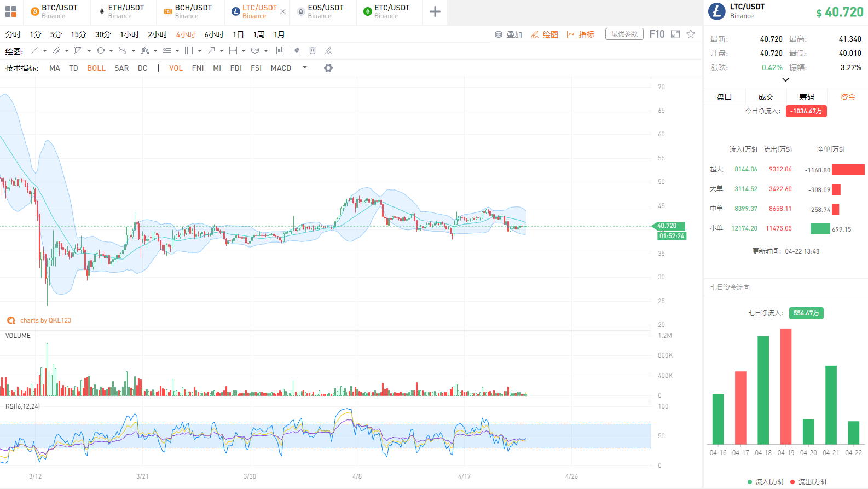Delete drawings with the trash icon
868x489 pixels.
(x=313, y=50)
